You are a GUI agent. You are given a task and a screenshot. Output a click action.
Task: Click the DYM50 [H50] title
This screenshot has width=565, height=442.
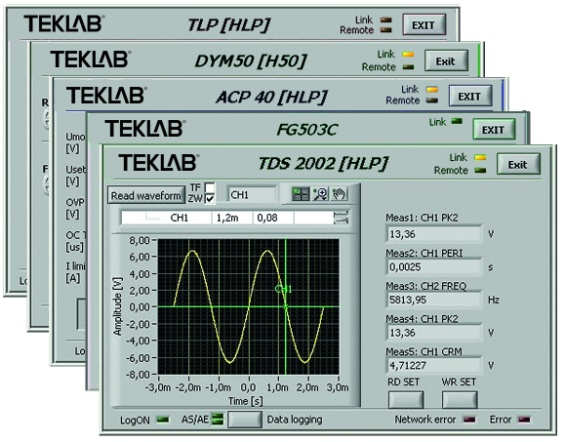click(x=250, y=61)
